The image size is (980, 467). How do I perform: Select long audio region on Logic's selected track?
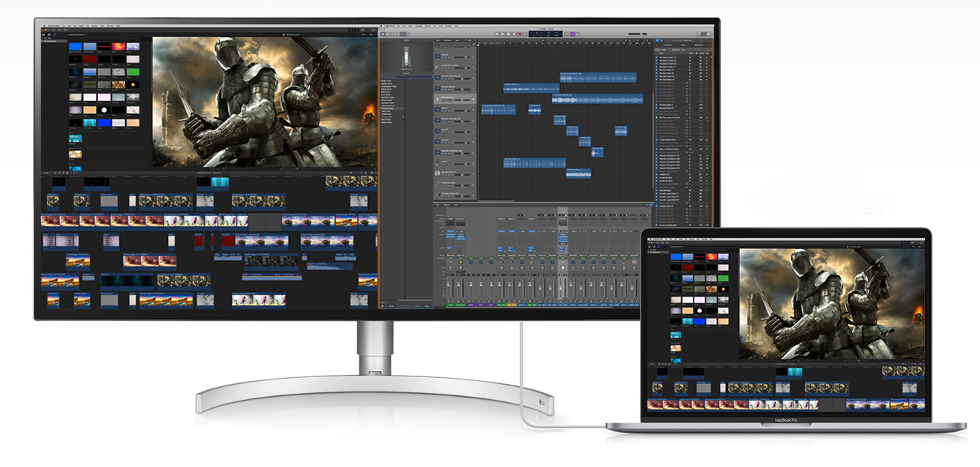point(597,99)
